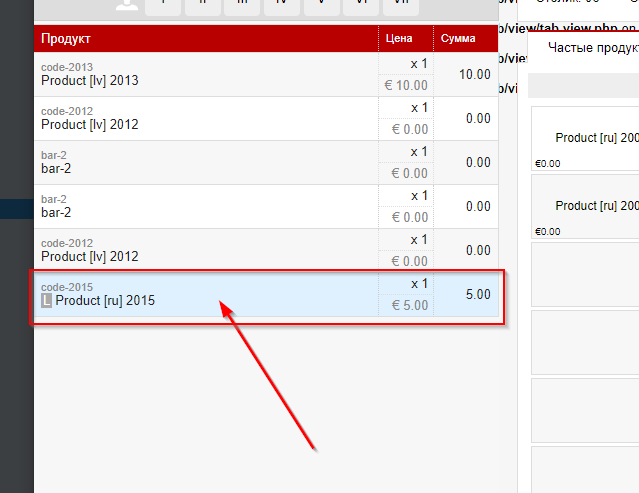The width and height of the screenshot is (639, 493).
Task: Select the Product [lv] 2013 row
Action: (200, 74)
